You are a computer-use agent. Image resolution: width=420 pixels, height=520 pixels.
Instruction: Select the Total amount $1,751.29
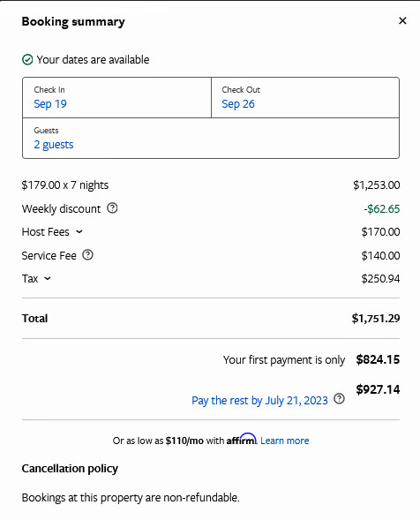376,319
